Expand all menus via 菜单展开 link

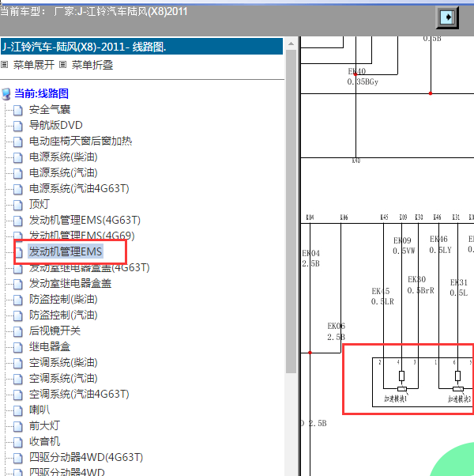[34, 65]
